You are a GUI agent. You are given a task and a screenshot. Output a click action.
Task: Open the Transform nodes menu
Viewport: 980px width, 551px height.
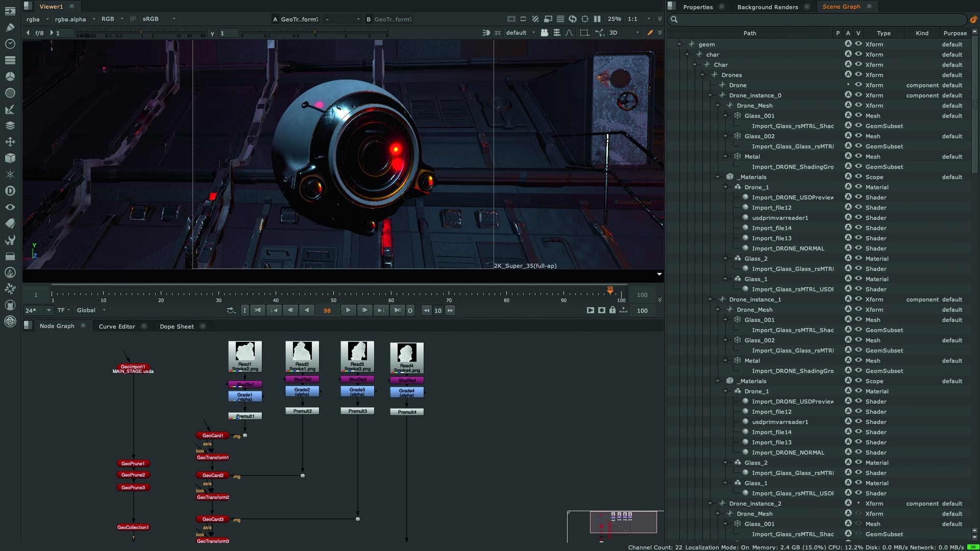(10, 141)
